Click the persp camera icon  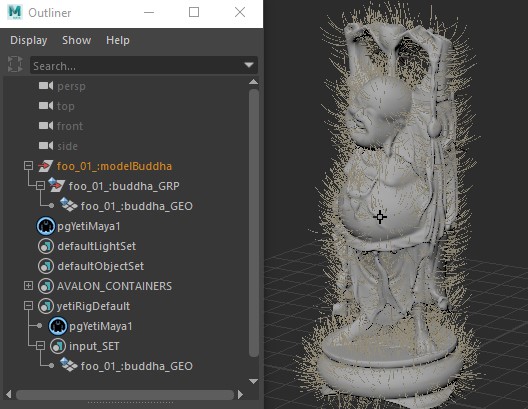pyautogui.click(x=46, y=86)
